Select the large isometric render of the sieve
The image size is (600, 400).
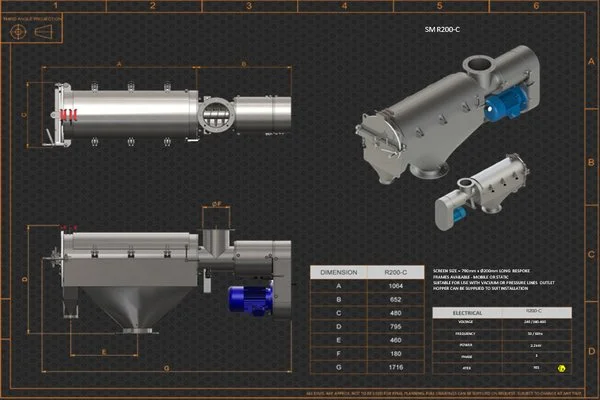pyautogui.click(x=448, y=115)
